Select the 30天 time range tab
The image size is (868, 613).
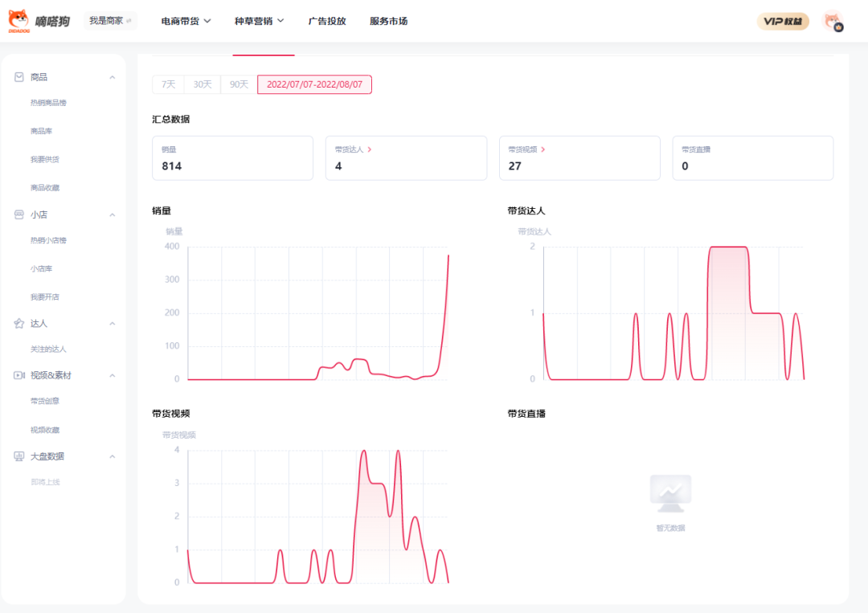click(x=203, y=84)
